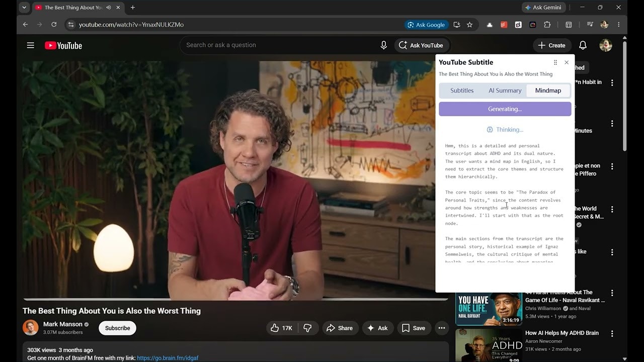The height and width of the screenshot is (362, 644).
Task: Open media controls in browser toolbar
Action: pyautogui.click(x=590, y=25)
